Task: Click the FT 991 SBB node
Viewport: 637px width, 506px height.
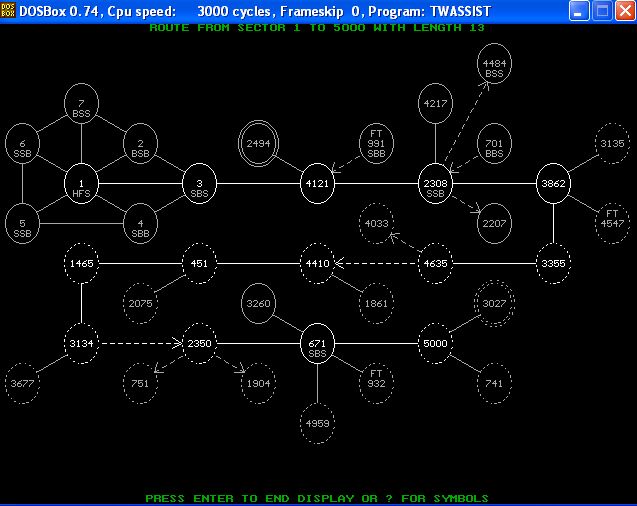Action: (x=376, y=144)
